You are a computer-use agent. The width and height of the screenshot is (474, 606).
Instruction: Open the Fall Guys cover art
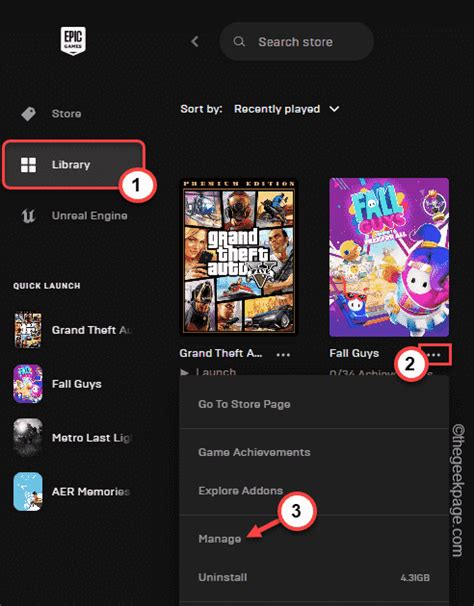tap(389, 257)
